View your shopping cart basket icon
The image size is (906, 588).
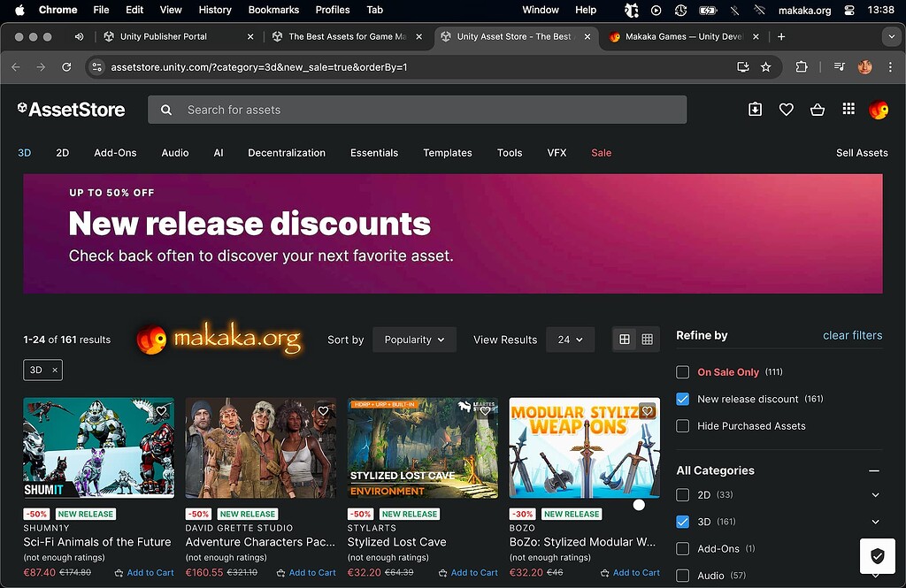[817, 109]
